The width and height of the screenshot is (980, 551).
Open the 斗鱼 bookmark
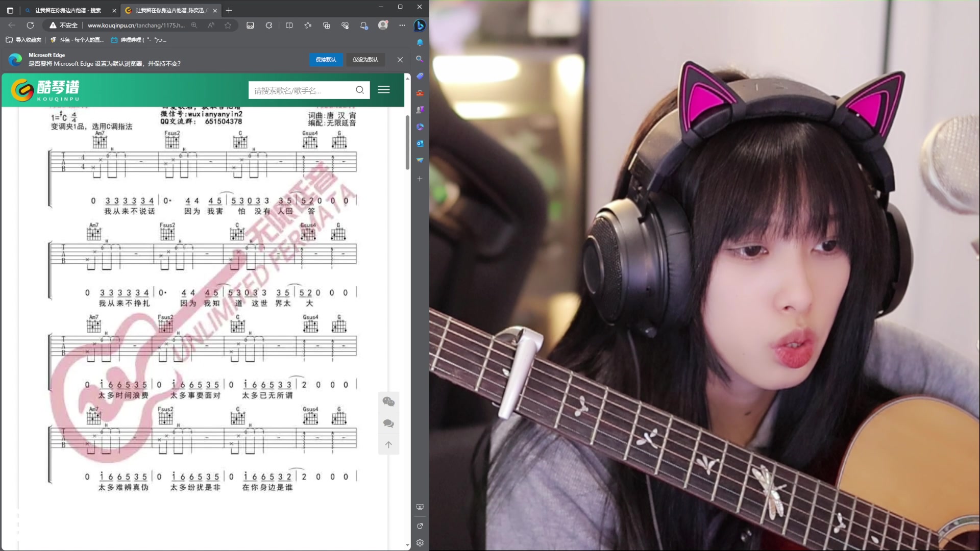pos(77,40)
